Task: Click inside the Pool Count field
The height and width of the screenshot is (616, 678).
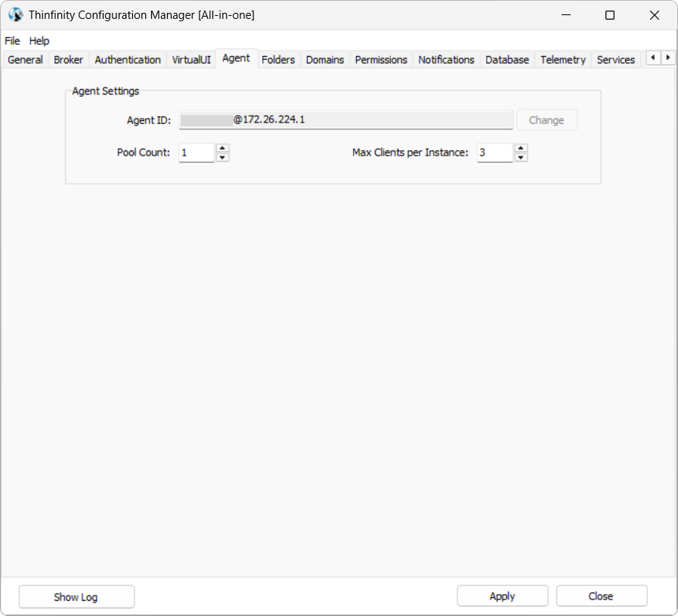Action: pyautogui.click(x=197, y=153)
